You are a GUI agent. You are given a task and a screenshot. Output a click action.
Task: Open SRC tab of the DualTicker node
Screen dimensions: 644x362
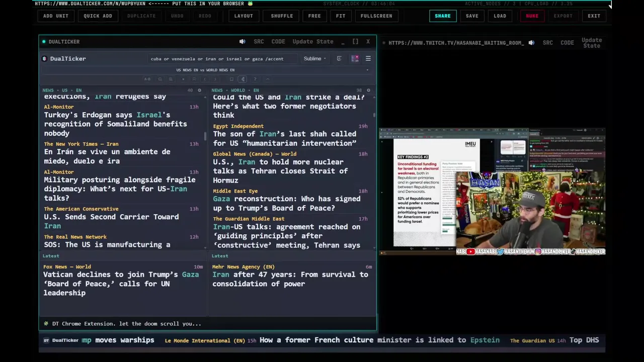[x=259, y=42]
